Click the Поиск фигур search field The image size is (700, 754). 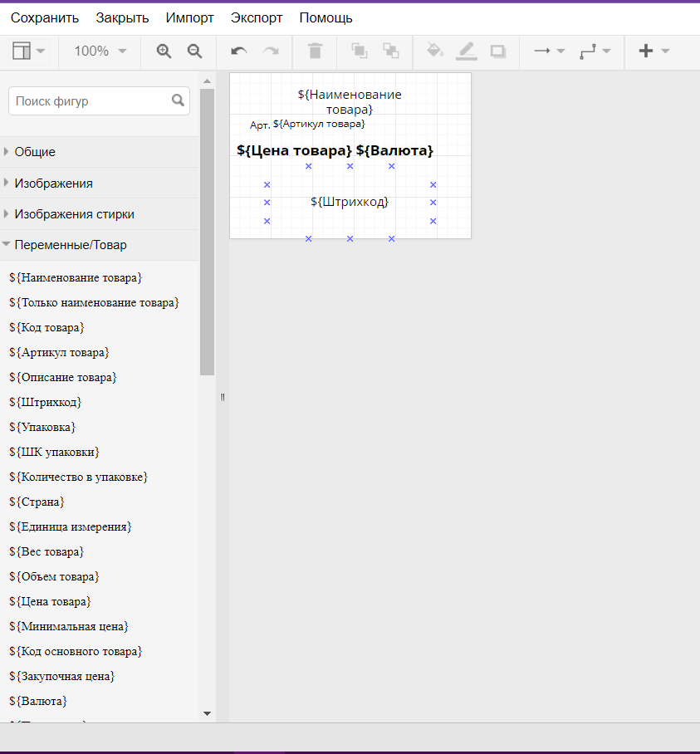99,101
